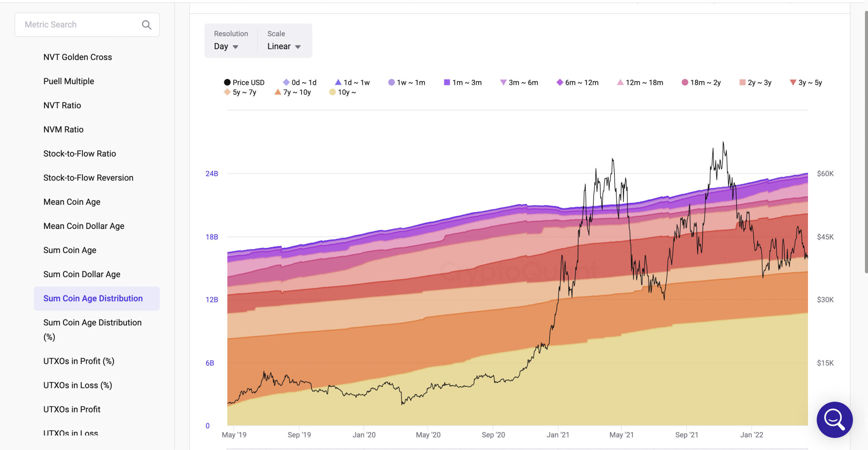The height and width of the screenshot is (450, 868).
Task: Click the $60K price axis label
Action: (825, 174)
